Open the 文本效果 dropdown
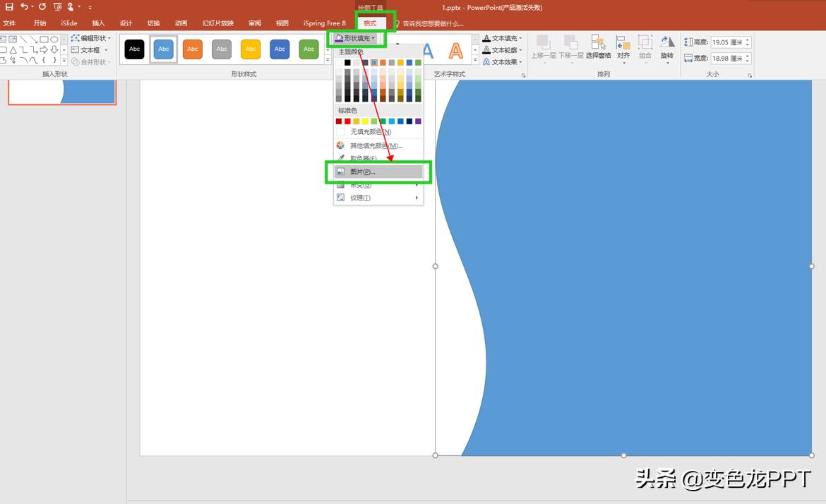826x504 pixels. point(503,61)
